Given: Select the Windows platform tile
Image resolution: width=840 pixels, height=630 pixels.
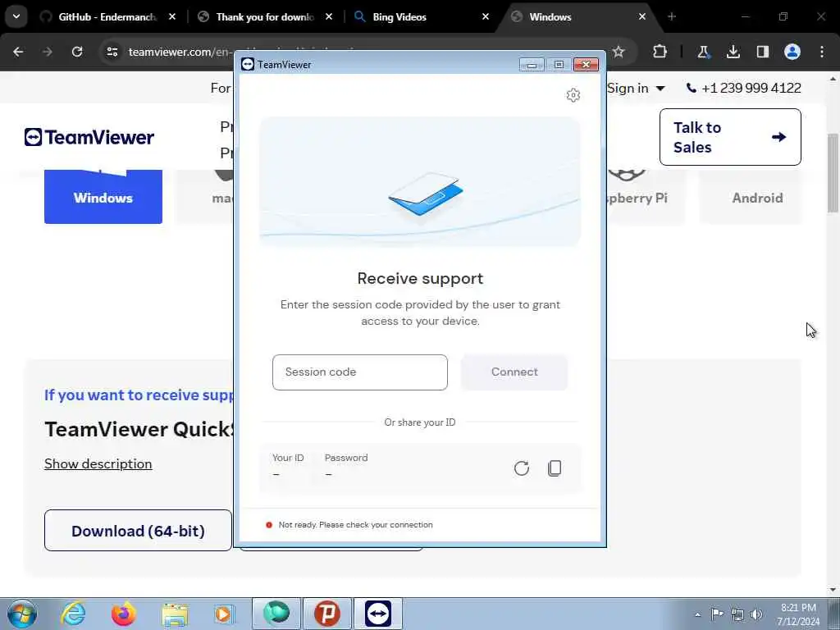Looking at the screenshot, I should point(103,197).
